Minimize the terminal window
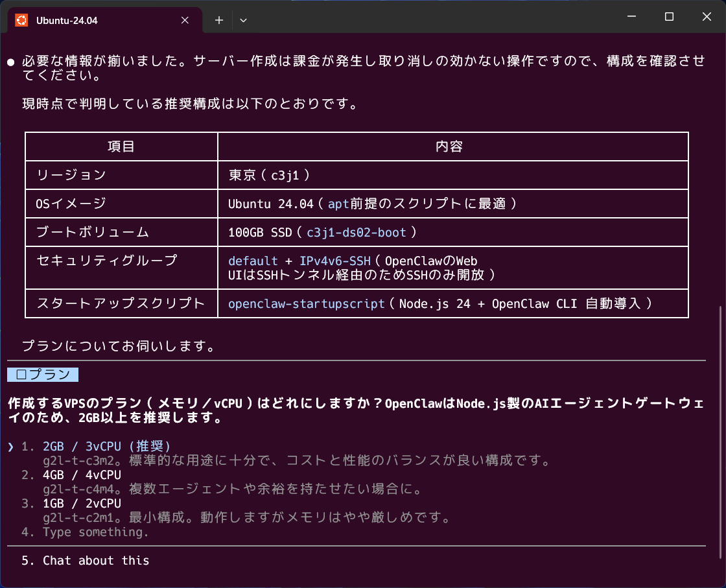Image resolution: width=726 pixels, height=588 pixels. tap(631, 17)
